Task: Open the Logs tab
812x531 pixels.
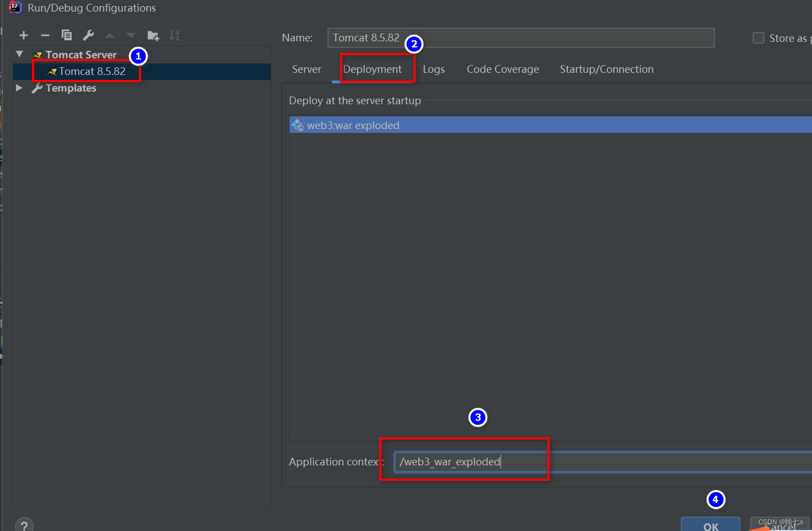Action: (434, 69)
